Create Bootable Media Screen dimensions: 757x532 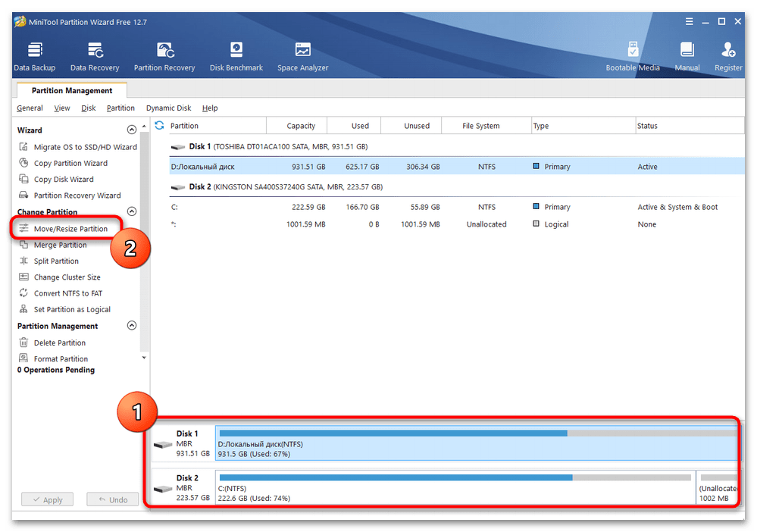coord(633,57)
